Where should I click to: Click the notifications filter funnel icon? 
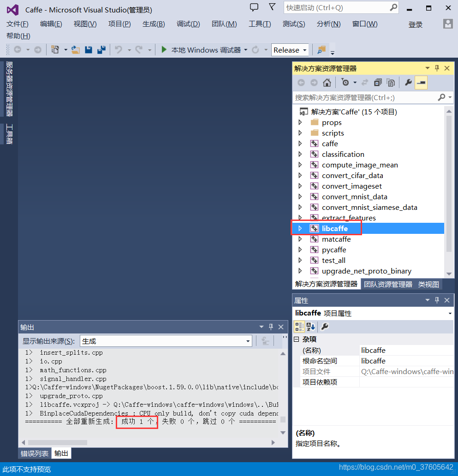point(272,6)
